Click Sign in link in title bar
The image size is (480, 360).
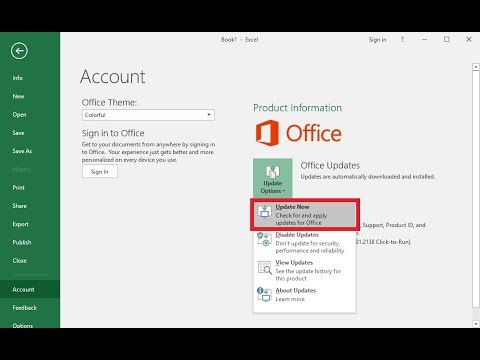pyautogui.click(x=377, y=40)
